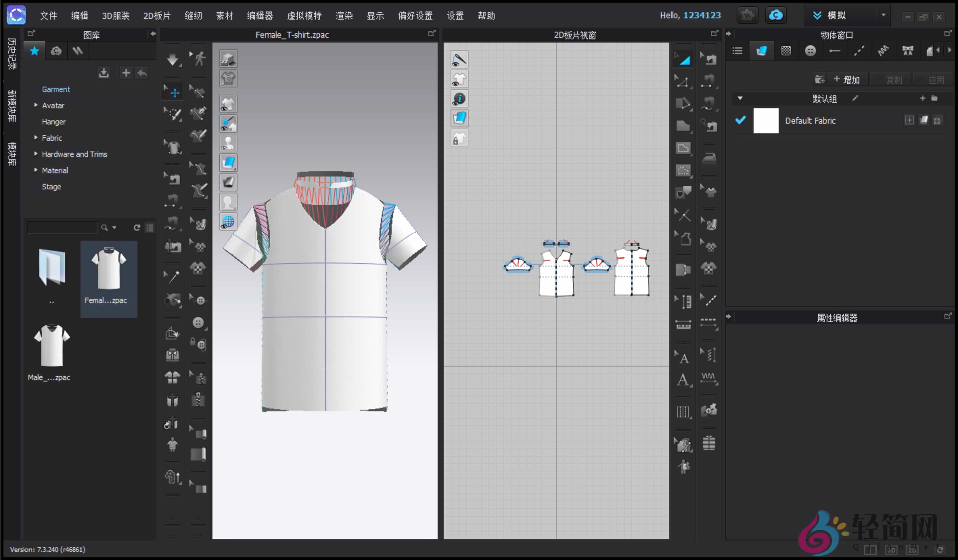This screenshot has height=560, width=958.
Task: Toggle the show avatar icon in 3D window
Action: point(228,143)
